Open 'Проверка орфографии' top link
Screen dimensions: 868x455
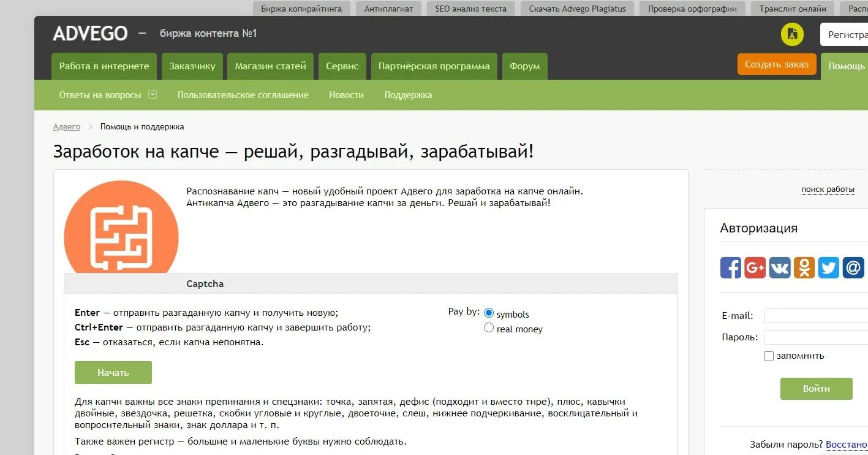pyautogui.click(x=692, y=9)
